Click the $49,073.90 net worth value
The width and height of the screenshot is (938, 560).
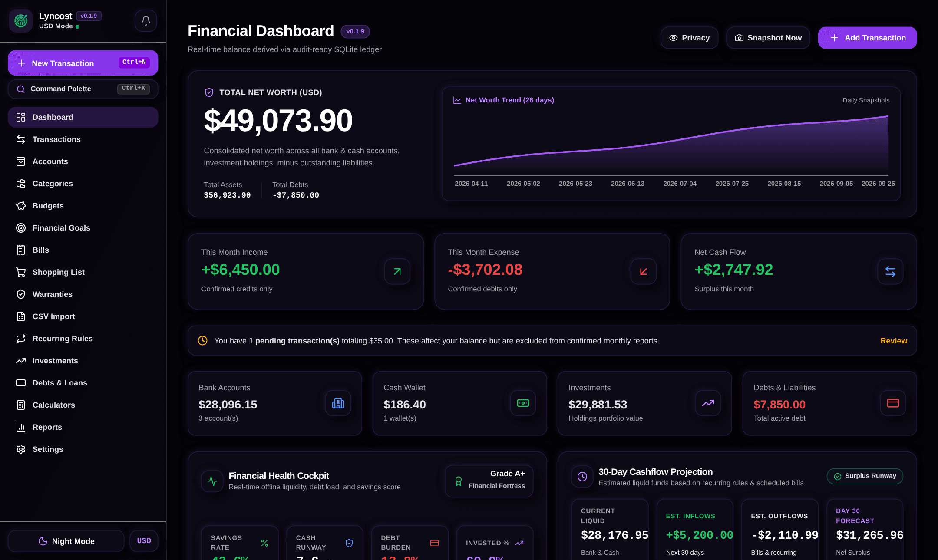278,121
